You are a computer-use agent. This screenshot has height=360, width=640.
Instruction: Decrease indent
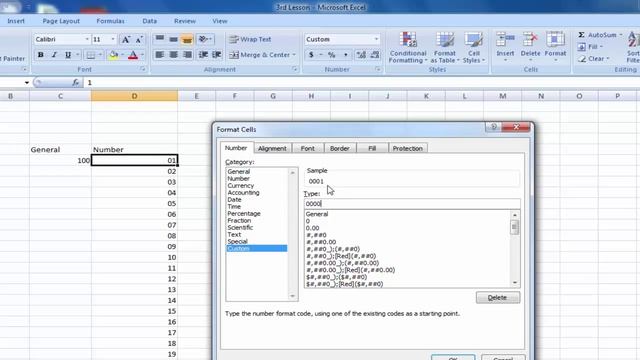[x=203, y=54]
